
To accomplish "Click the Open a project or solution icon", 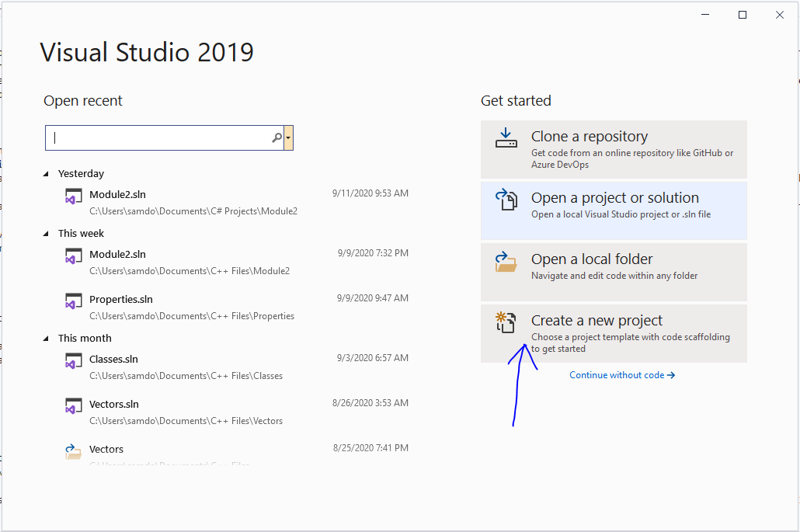I will [506, 200].
